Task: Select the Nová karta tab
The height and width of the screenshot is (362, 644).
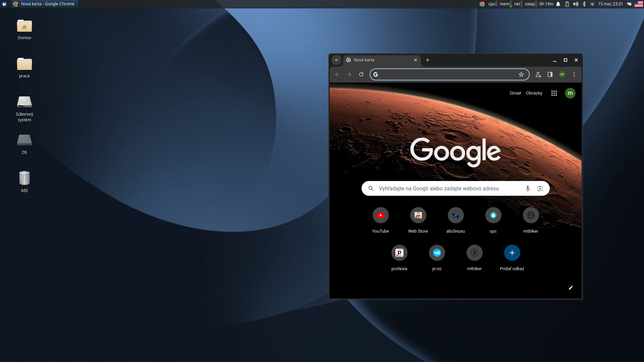Action: coord(382,60)
